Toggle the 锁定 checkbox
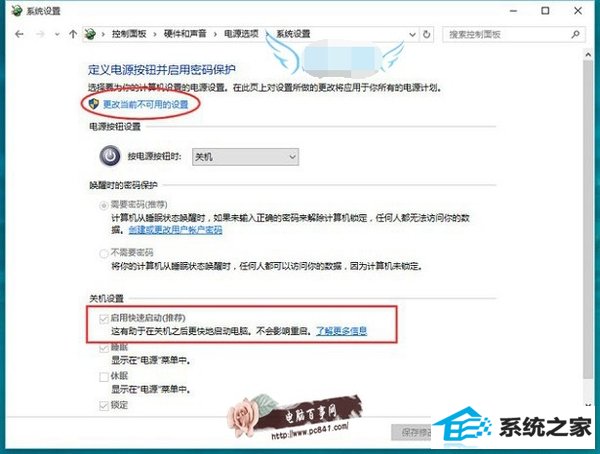Image resolution: width=600 pixels, height=454 pixels. click(x=104, y=406)
